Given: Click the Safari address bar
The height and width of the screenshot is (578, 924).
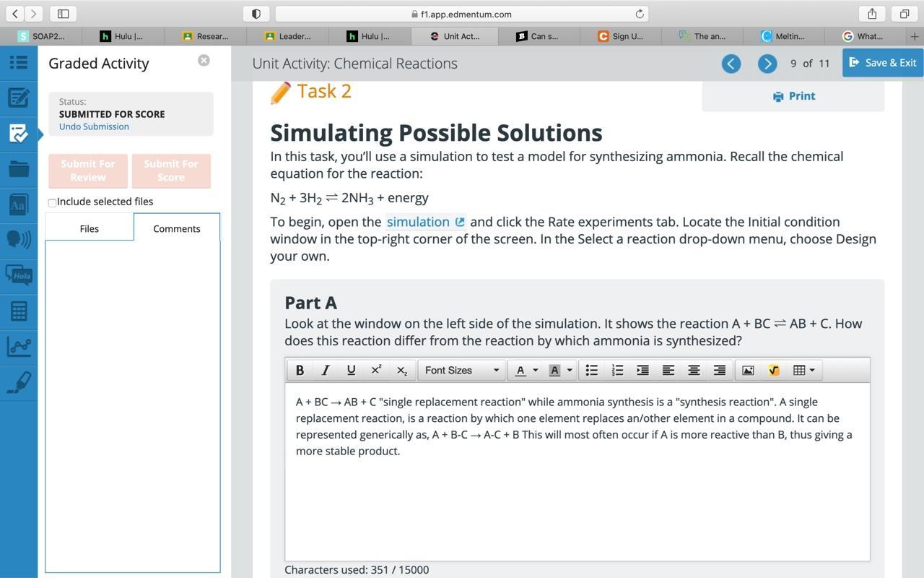Looking at the screenshot, I should [462, 14].
